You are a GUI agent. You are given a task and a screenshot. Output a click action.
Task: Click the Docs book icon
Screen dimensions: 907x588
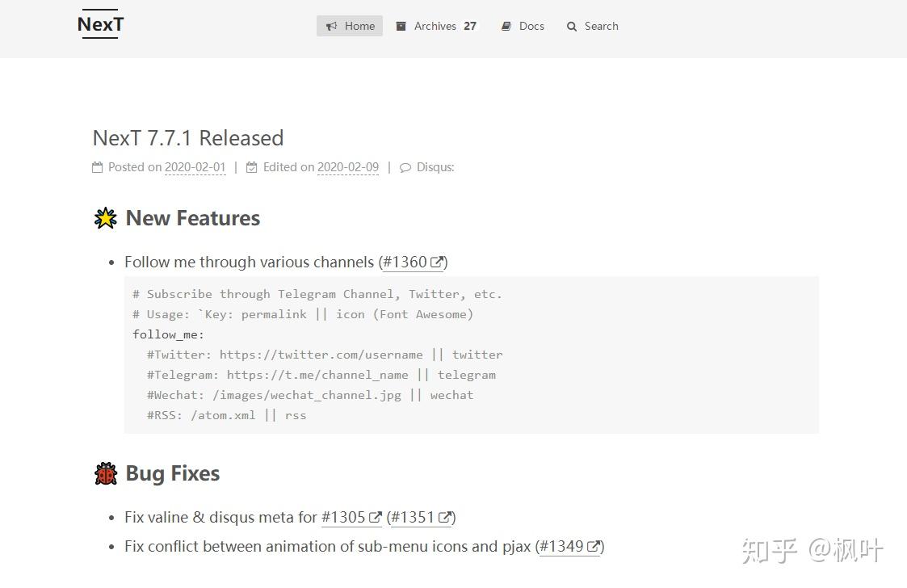506,27
